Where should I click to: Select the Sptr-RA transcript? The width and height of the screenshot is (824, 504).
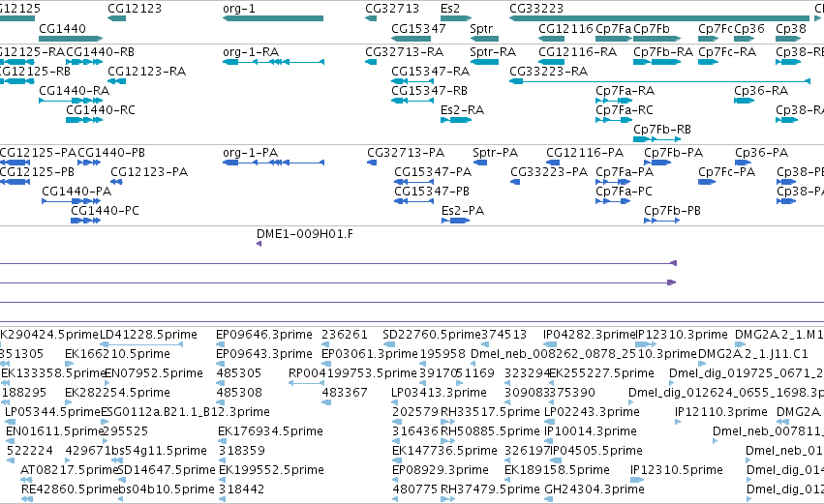[493, 51]
